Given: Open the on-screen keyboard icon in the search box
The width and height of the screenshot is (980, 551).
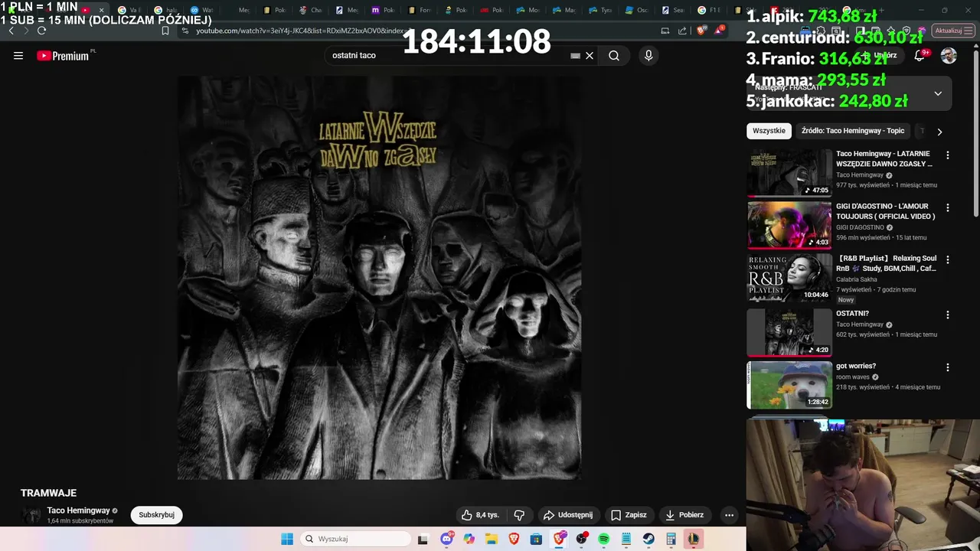Looking at the screenshot, I should (575, 55).
